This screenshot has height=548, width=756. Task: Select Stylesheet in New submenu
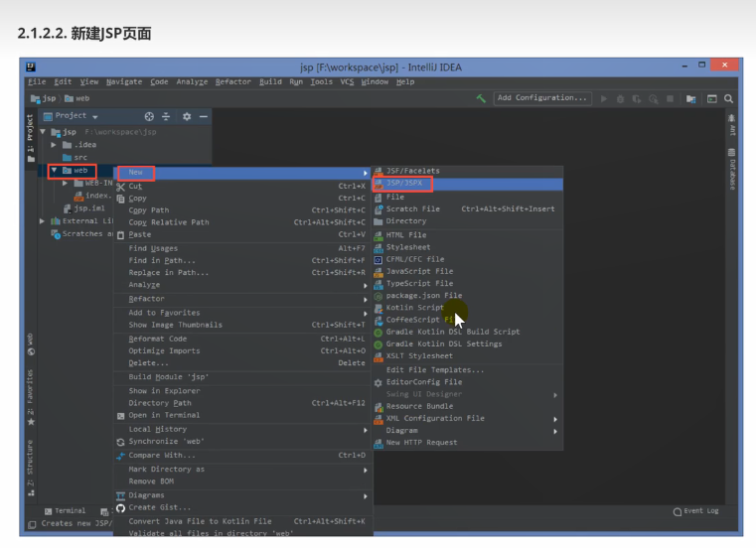tap(468, 247)
